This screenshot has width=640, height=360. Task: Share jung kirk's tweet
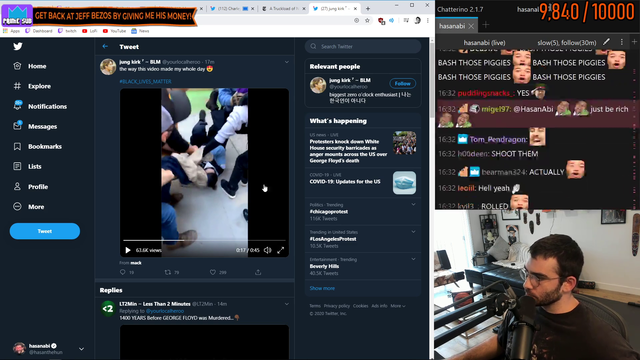[258, 272]
